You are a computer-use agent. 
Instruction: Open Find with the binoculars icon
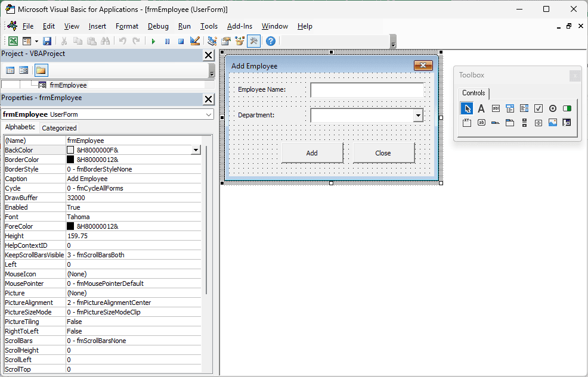click(x=105, y=41)
